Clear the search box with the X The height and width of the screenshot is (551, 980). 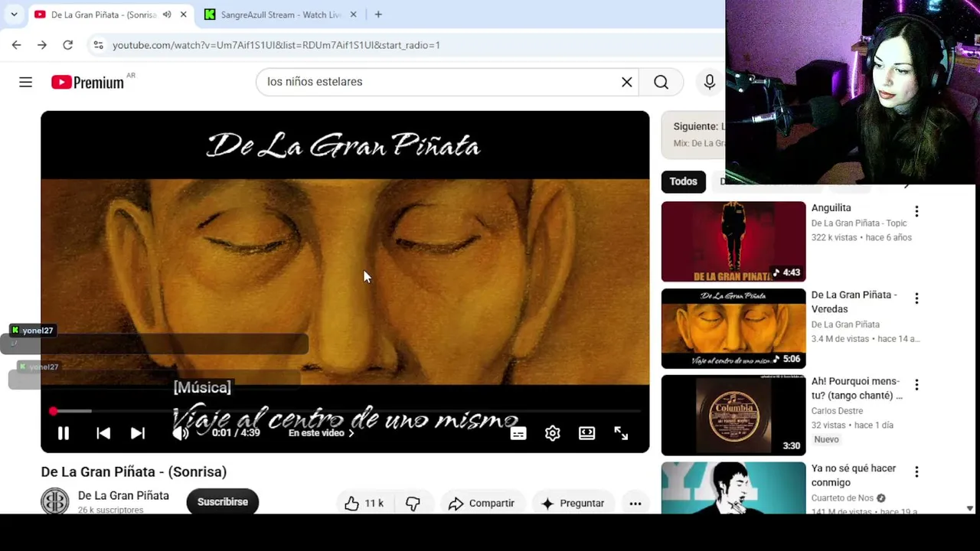[626, 82]
